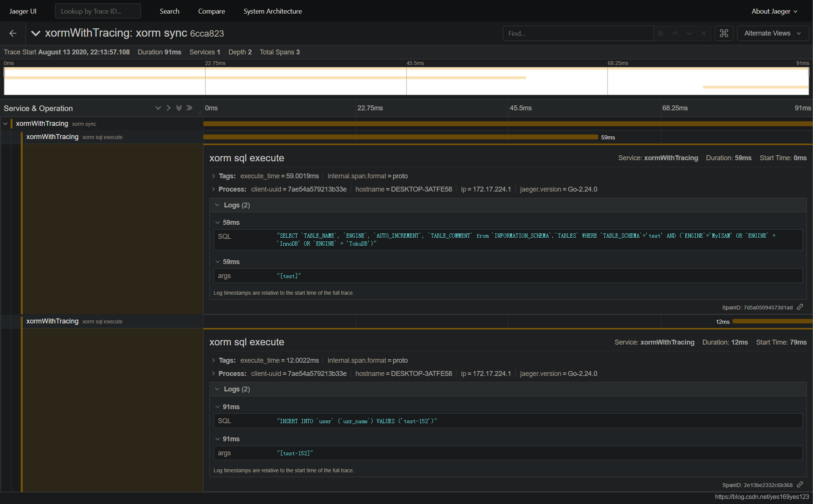Click the Find input field

point(578,33)
